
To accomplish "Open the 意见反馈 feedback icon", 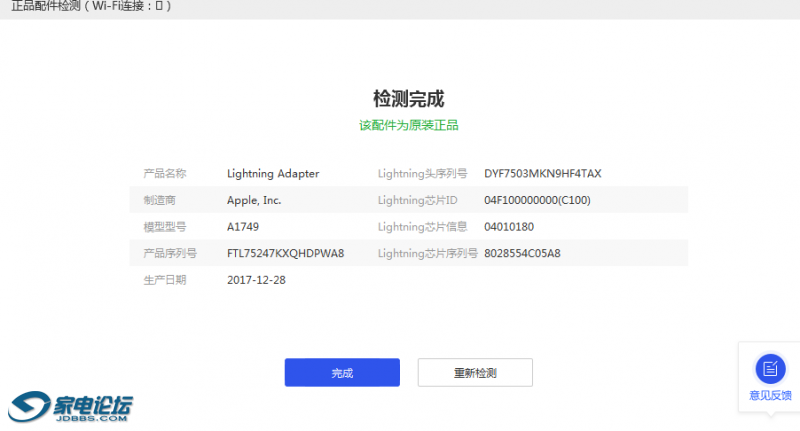I will click(x=770, y=368).
